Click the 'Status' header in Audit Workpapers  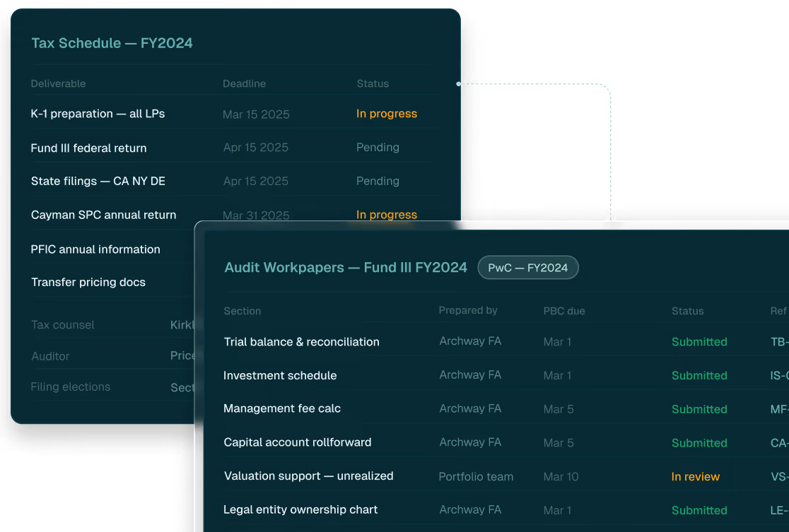687,311
